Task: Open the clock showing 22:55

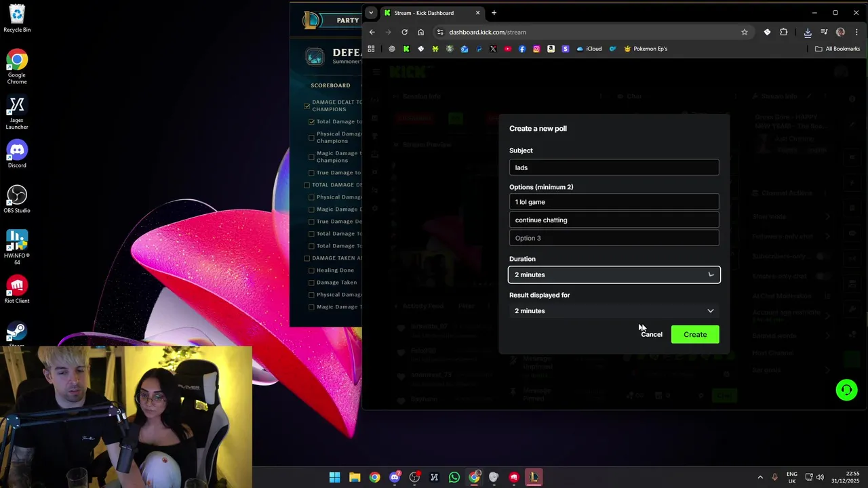Action: pos(847,477)
